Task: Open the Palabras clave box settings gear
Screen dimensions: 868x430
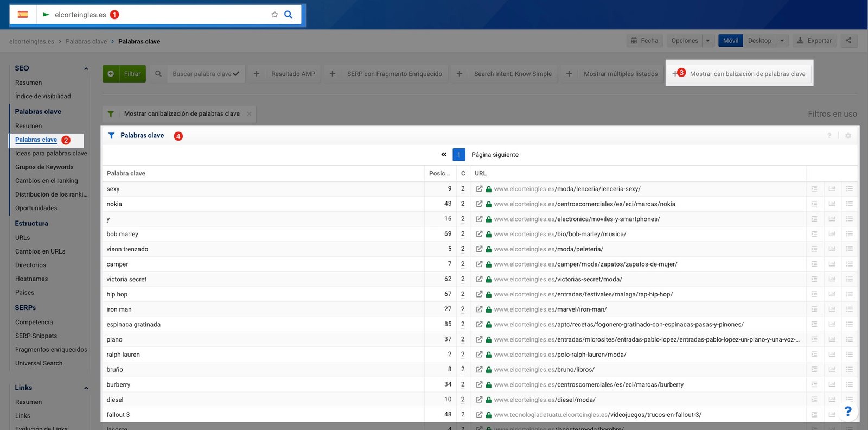Action: click(848, 136)
